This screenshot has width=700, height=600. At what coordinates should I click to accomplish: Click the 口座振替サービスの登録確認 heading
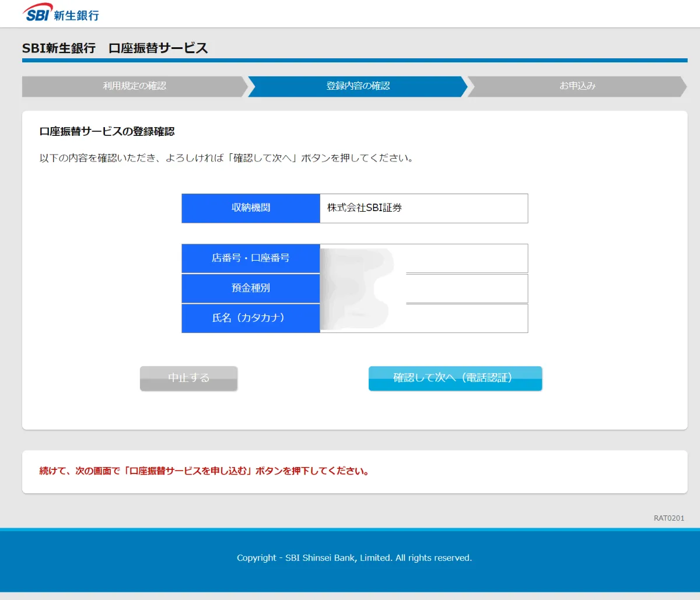[107, 132]
